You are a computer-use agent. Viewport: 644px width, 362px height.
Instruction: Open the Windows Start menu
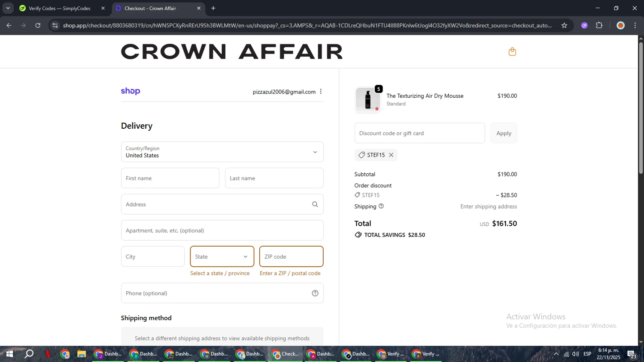9,354
